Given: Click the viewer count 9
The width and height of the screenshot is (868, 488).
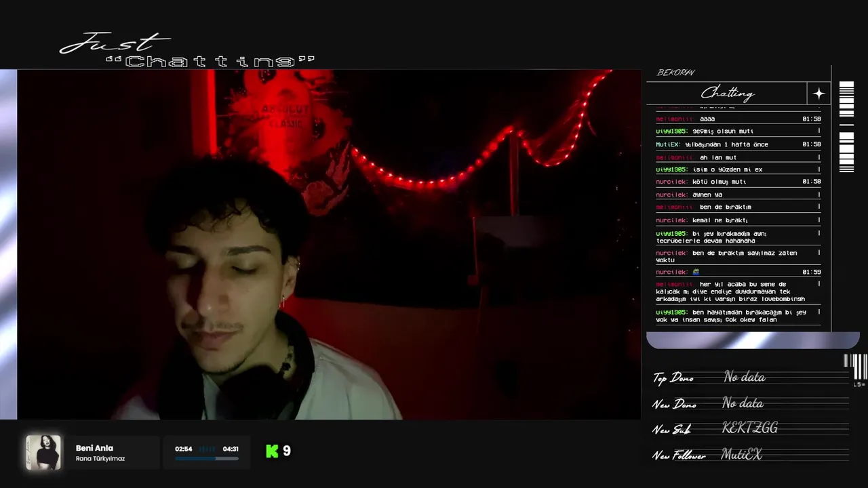Looking at the screenshot, I should coord(287,451).
